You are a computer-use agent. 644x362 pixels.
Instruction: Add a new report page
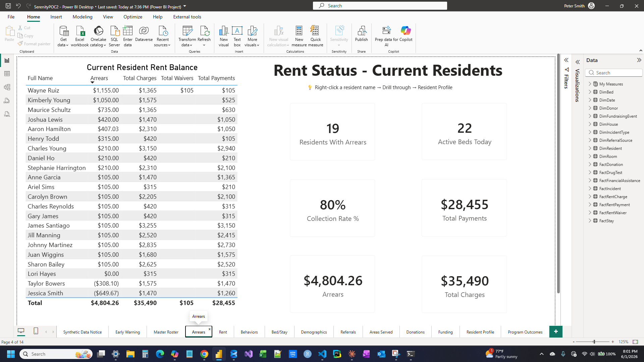tap(556, 331)
